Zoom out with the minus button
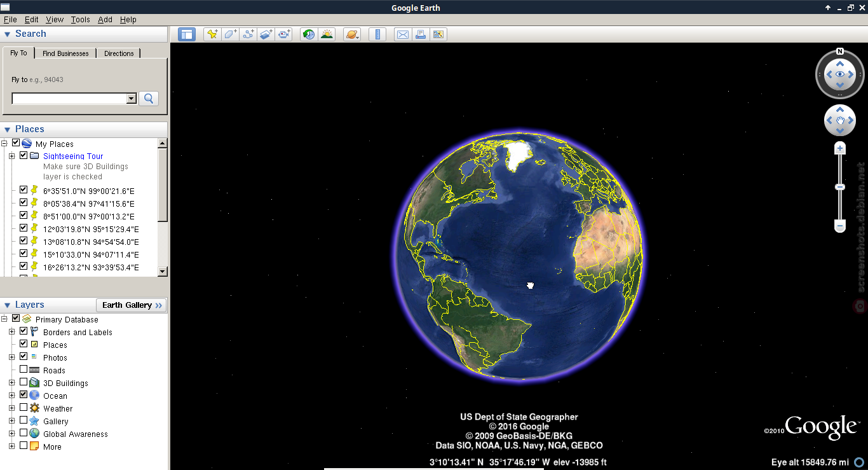This screenshot has width=868, height=470. (840, 226)
